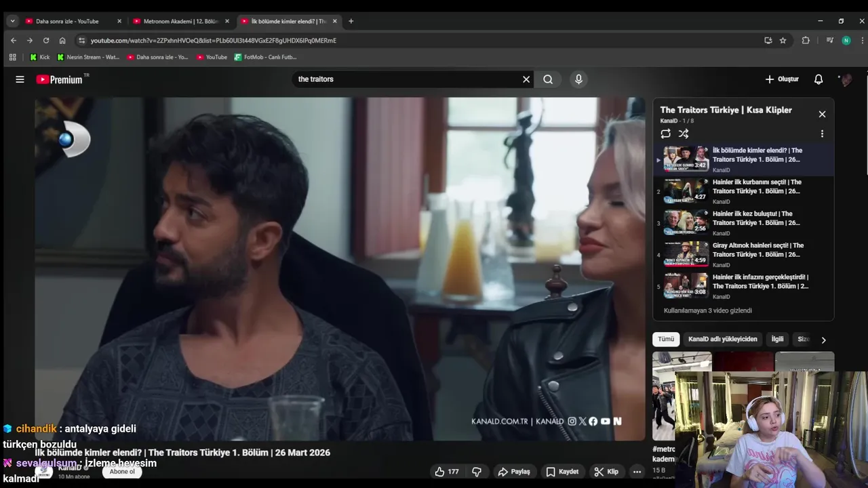
Task: Open the apps grid in bookmarks bar
Action: pyautogui.click(x=12, y=57)
